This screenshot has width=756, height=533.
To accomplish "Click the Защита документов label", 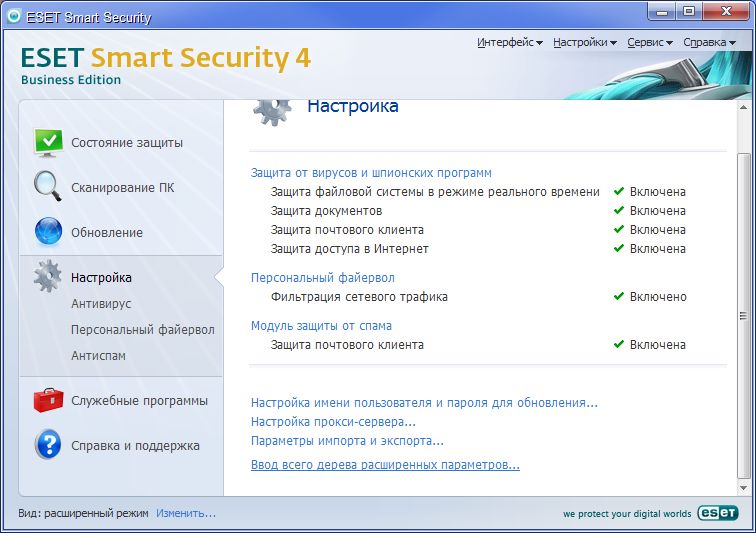I will pos(326,211).
